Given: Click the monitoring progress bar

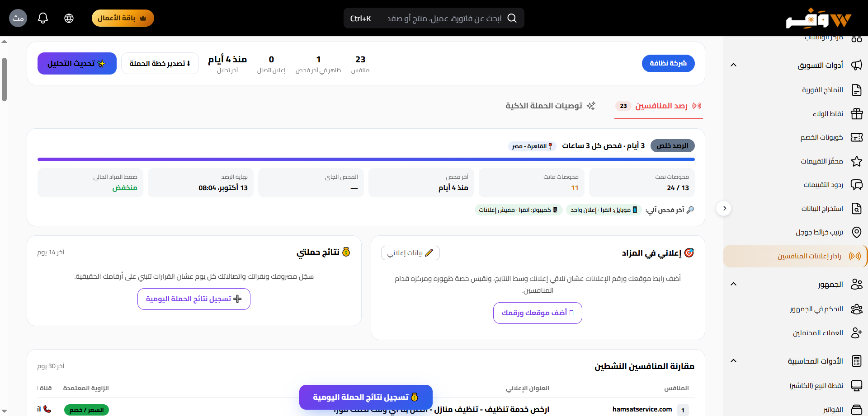Looking at the screenshot, I should tap(366, 159).
